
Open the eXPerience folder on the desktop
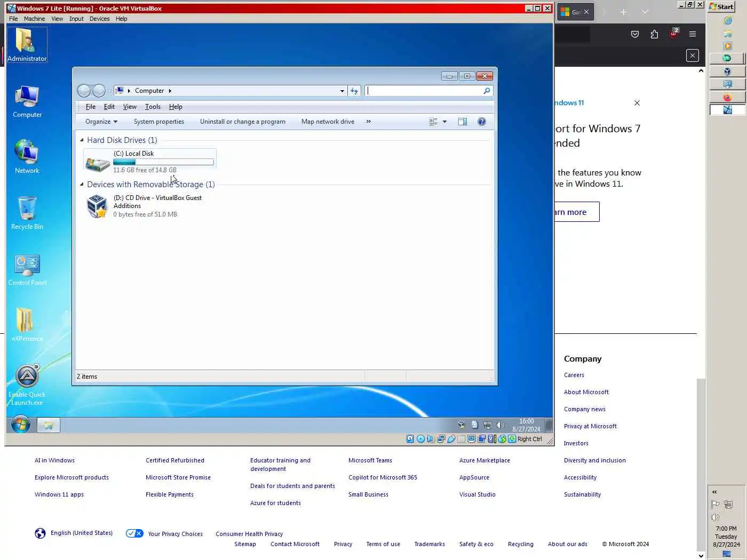point(27,324)
